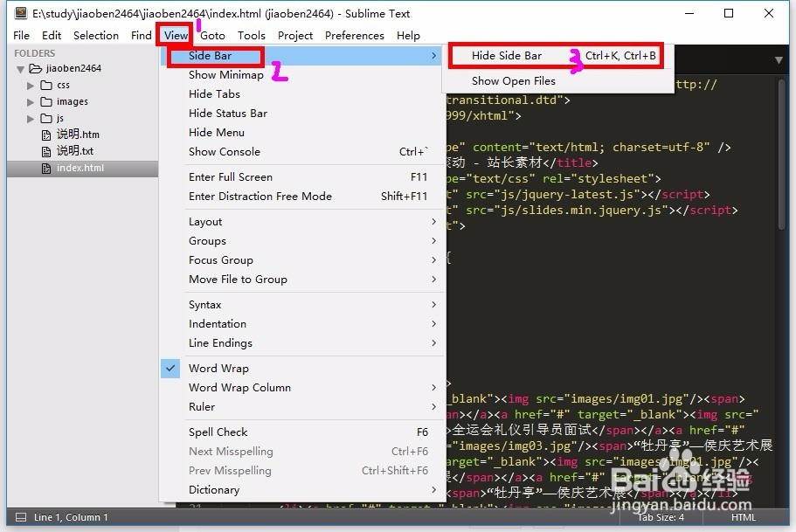The image size is (796, 532).
Task: Choose Show Console
Action: point(303,152)
